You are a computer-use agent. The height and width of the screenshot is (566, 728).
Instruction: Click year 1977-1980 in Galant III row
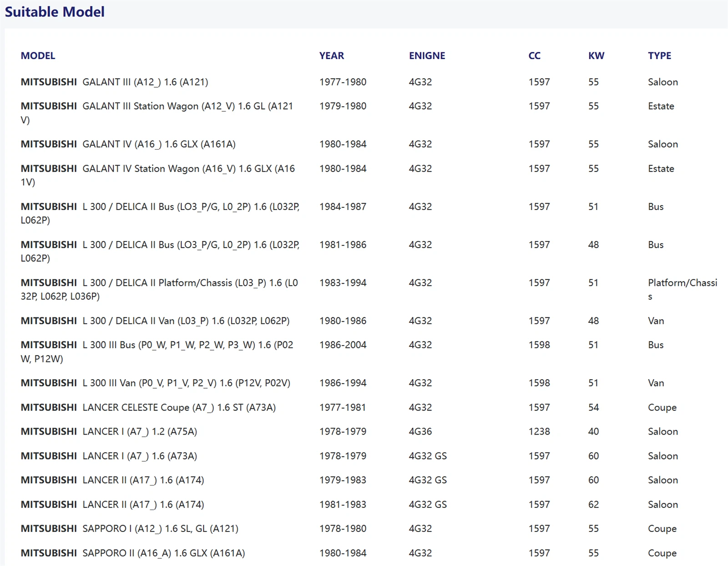[343, 82]
